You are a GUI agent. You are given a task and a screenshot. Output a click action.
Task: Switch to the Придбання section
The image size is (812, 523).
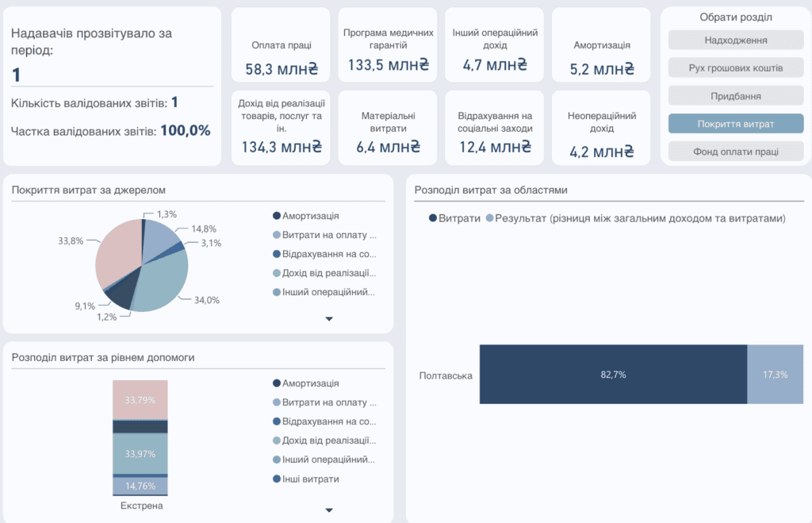(x=736, y=96)
